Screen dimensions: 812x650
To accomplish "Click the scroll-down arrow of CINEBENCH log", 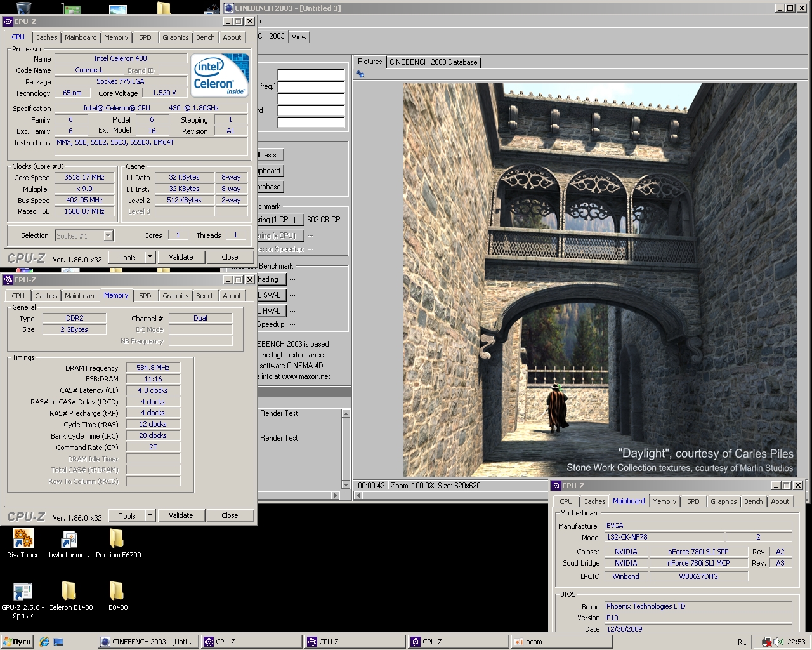I will pos(346,485).
